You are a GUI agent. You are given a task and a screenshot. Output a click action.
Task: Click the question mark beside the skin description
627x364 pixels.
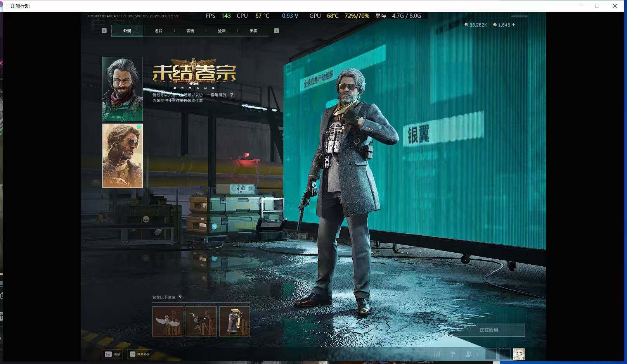click(232, 95)
